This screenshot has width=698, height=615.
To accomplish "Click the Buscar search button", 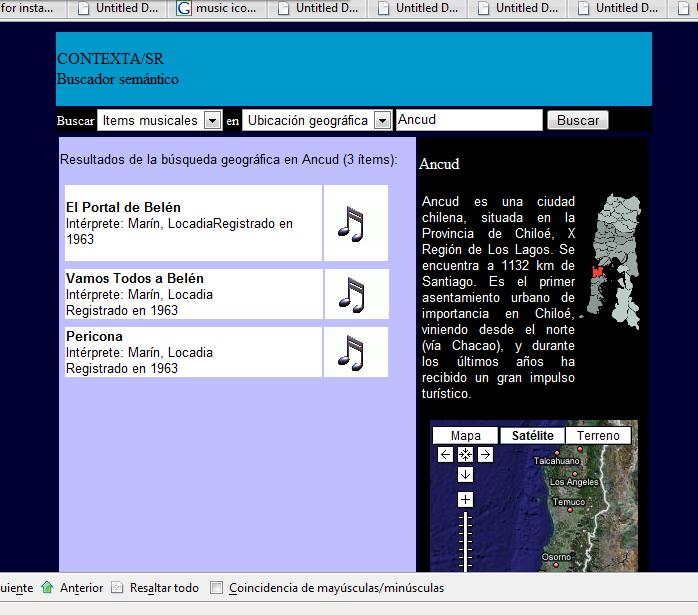I will [x=578, y=120].
